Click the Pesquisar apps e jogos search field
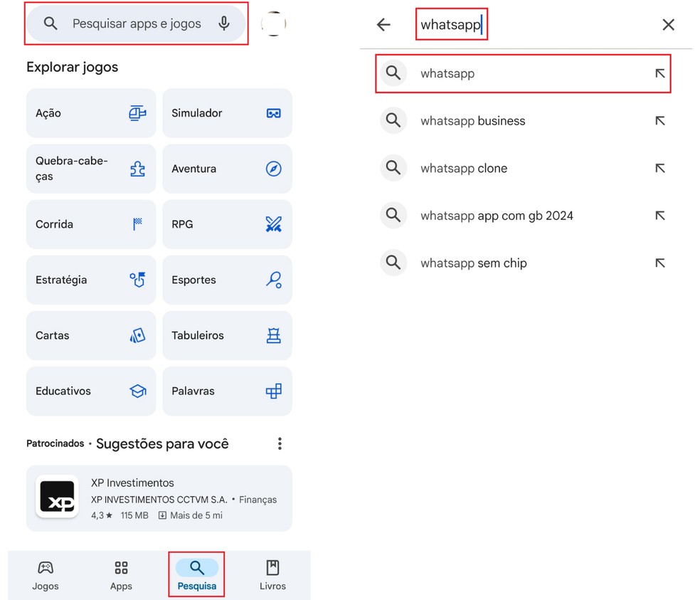This screenshot has height=600, width=700. click(136, 23)
